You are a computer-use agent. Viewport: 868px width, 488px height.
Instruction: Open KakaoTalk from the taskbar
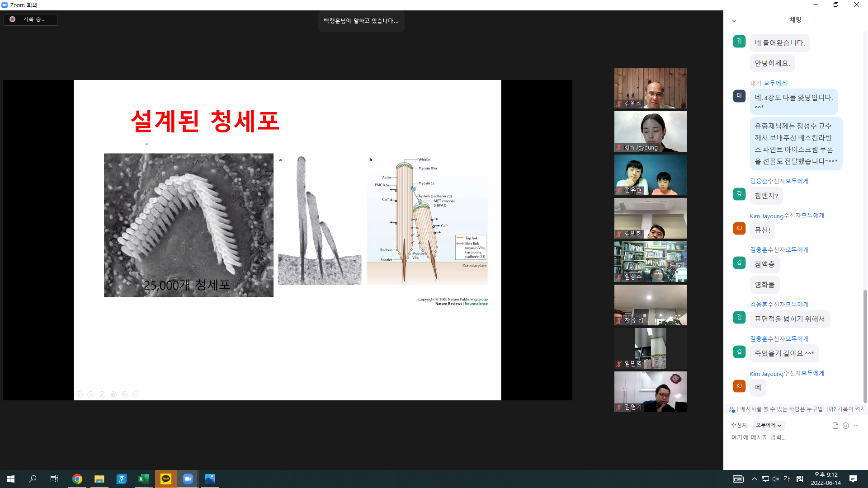(165, 479)
